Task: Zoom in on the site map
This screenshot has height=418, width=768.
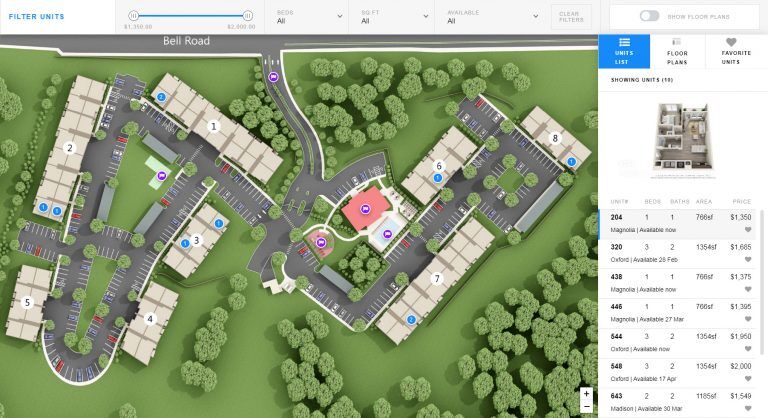Action: click(586, 393)
